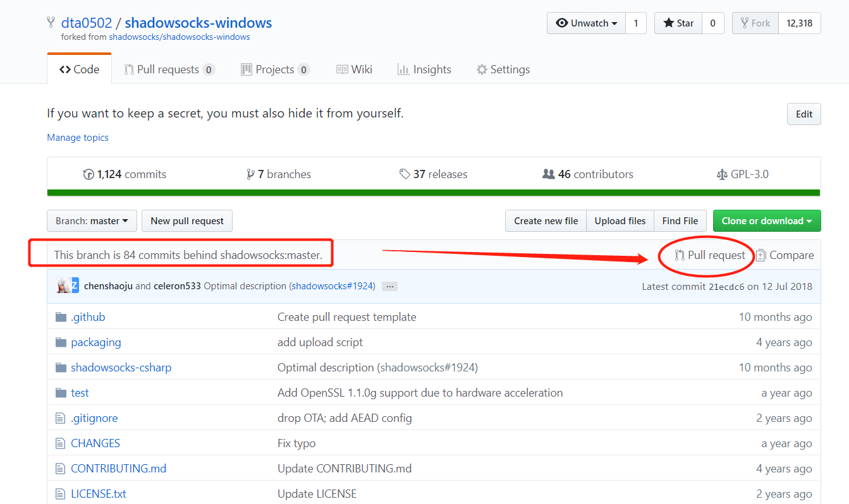Click the branch icon next to 7 branches
Image resolution: width=849 pixels, height=504 pixels.
[252, 174]
